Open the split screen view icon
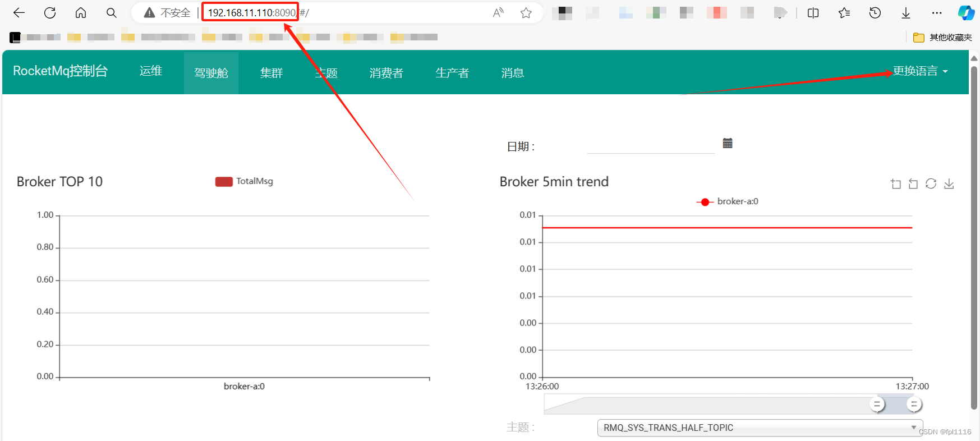 click(x=813, y=13)
